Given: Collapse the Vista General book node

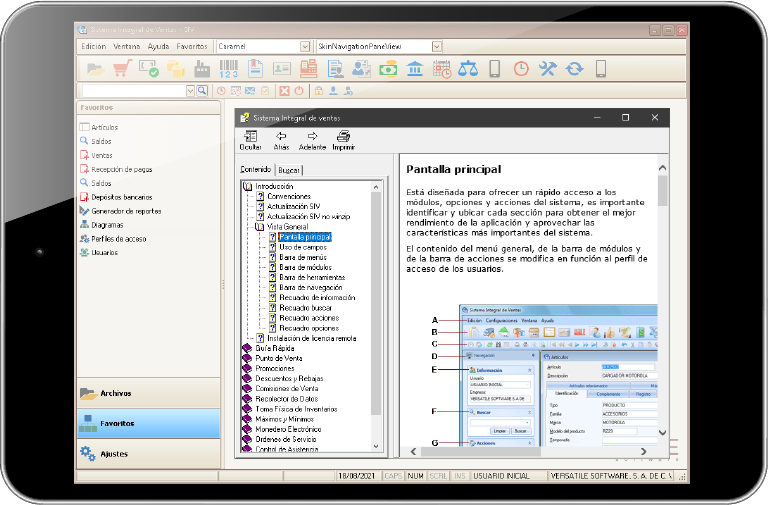Looking at the screenshot, I should coord(260,227).
